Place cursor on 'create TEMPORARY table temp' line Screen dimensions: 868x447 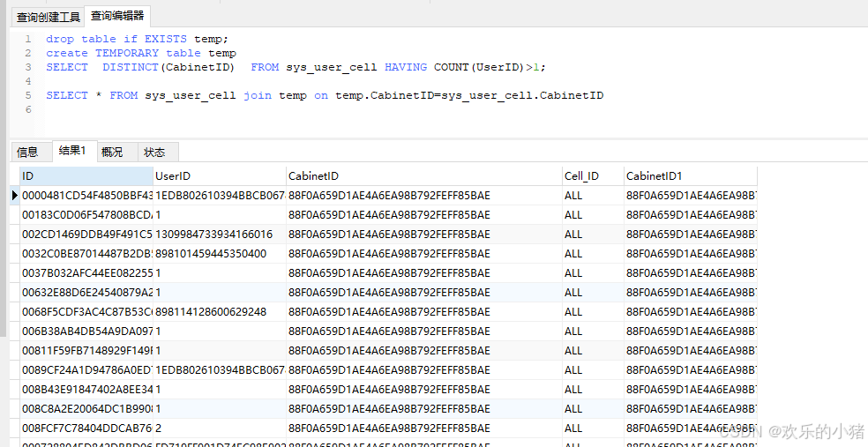[141, 53]
